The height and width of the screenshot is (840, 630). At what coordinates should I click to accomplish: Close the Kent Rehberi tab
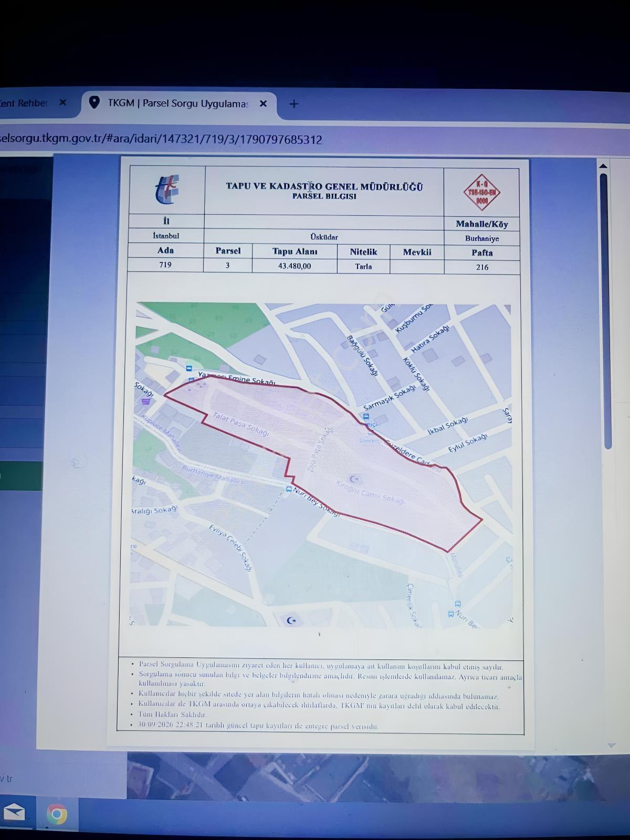pyautogui.click(x=63, y=103)
